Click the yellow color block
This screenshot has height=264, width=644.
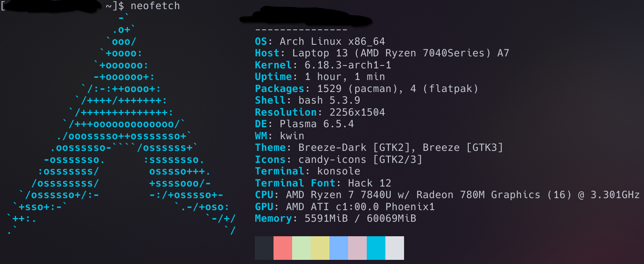click(x=320, y=248)
